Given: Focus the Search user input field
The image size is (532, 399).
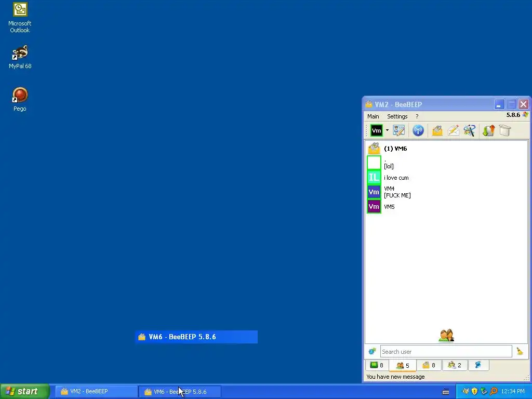Looking at the screenshot, I should point(446,352).
